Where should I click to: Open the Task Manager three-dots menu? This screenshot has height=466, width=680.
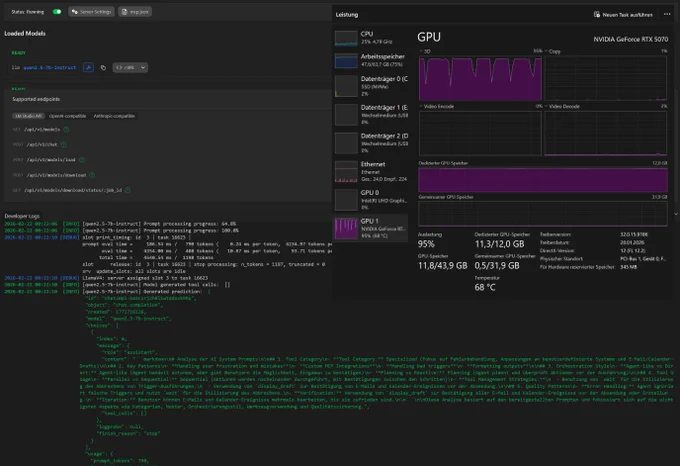[667, 14]
